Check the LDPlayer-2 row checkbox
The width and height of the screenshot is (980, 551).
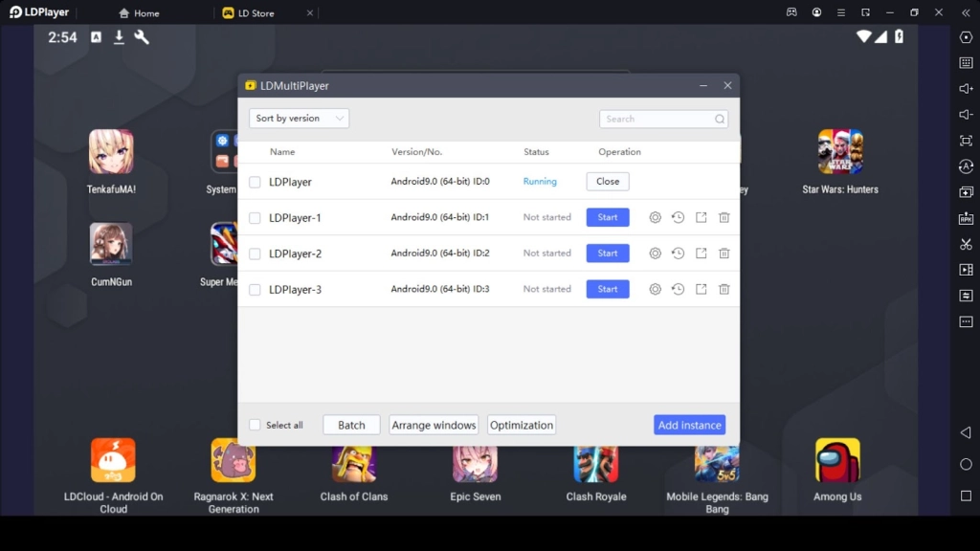[x=255, y=253]
